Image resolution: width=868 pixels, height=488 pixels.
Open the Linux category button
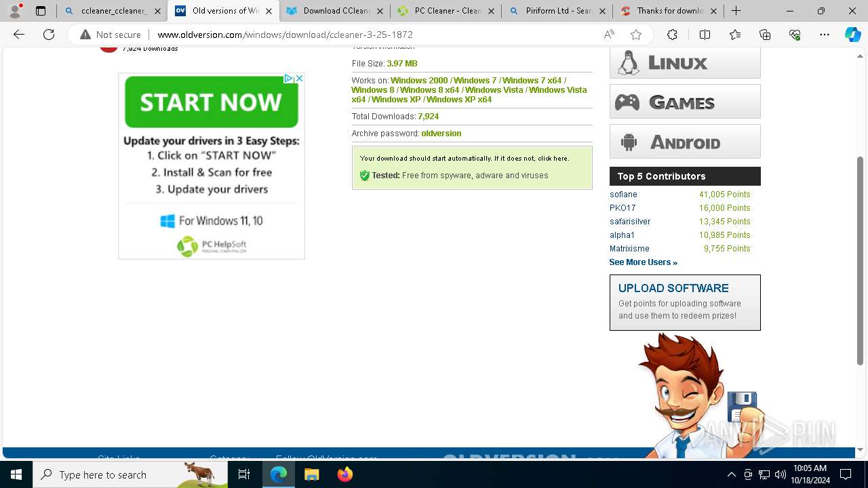[x=685, y=62]
